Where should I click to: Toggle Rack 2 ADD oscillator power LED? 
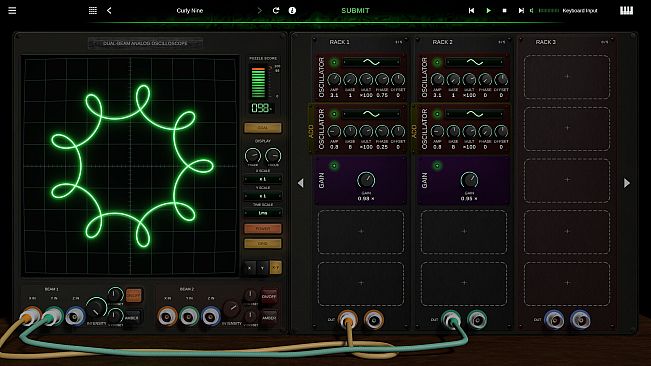[x=437, y=114]
